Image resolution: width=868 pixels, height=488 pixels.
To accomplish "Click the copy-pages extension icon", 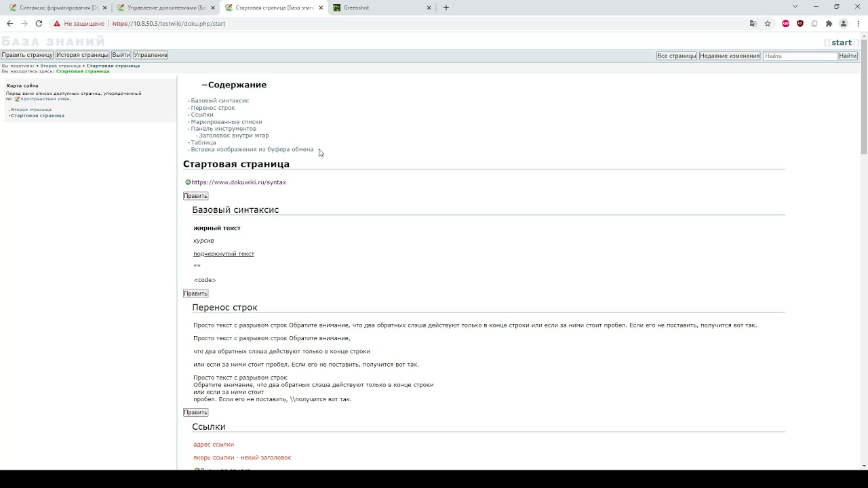I will [814, 24].
